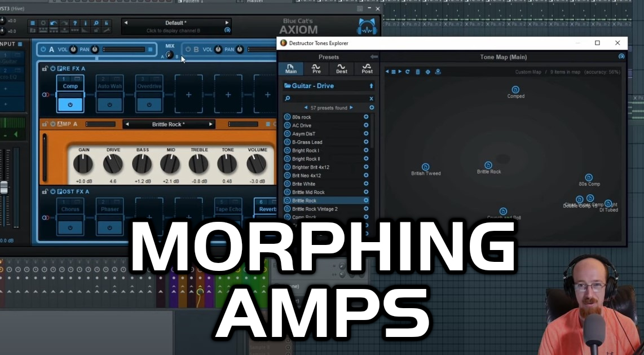Click the A/B link rings beside Comp pedal

(x=46, y=95)
